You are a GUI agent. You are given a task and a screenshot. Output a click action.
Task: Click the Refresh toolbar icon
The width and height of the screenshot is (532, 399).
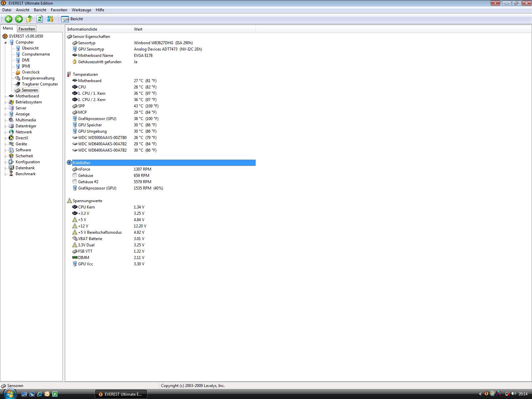[x=40, y=19]
